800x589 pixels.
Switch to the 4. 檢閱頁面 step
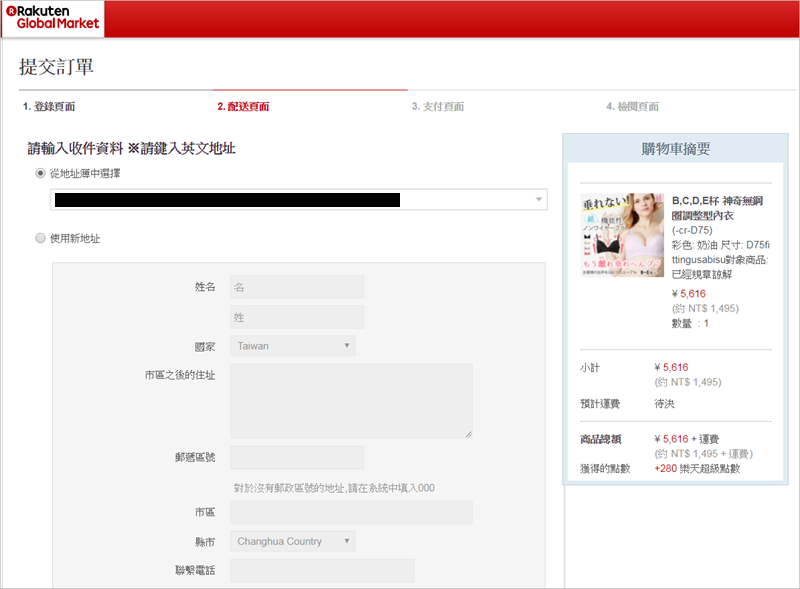(632, 107)
